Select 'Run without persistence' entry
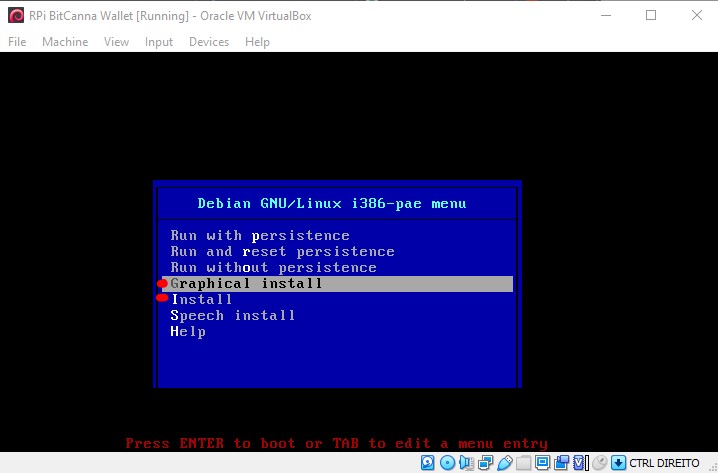The width and height of the screenshot is (718, 473). pyautogui.click(x=337, y=267)
